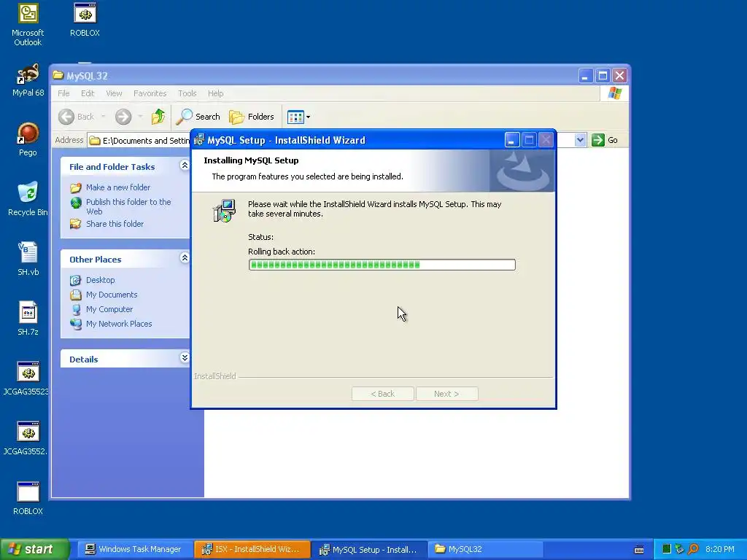Image resolution: width=747 pixels, height=560 pixels.
Task: Switch to MySQL32 folder taskbar button
Action: point(486,550)
